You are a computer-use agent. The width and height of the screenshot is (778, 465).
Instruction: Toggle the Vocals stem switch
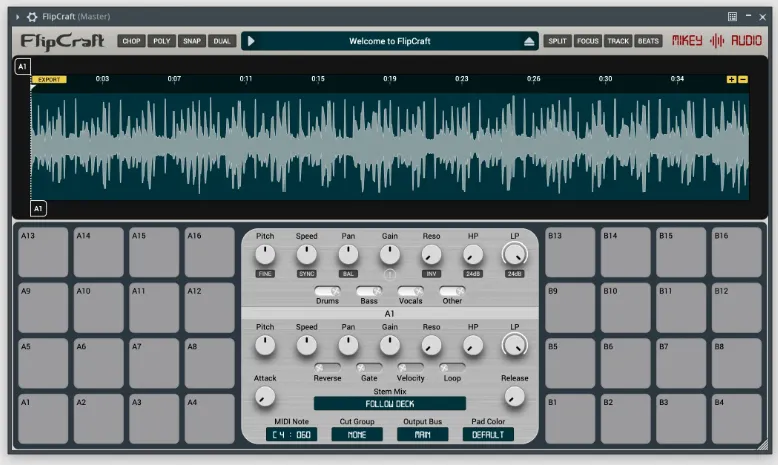(411, 291)
